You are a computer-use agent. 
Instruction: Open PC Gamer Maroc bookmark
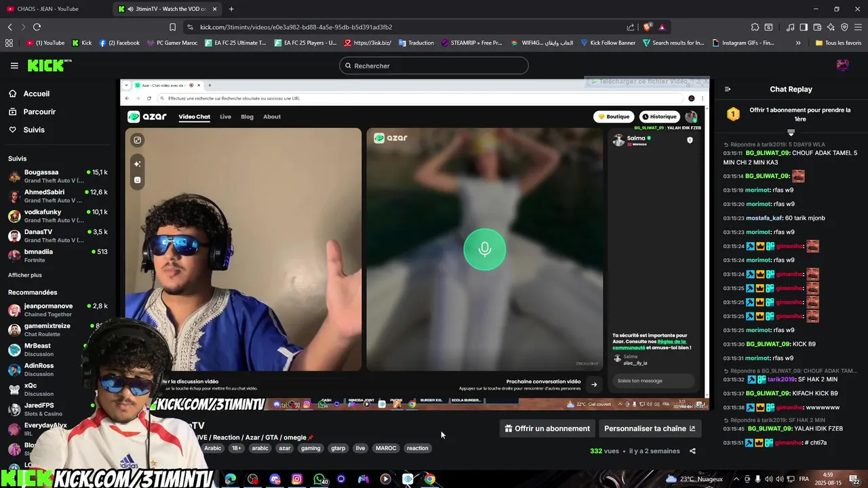coord(172,43)
